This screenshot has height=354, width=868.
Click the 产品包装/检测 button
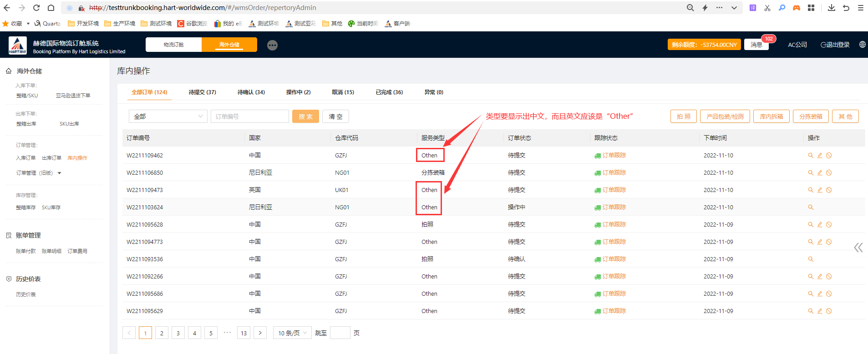pos(725,116)
